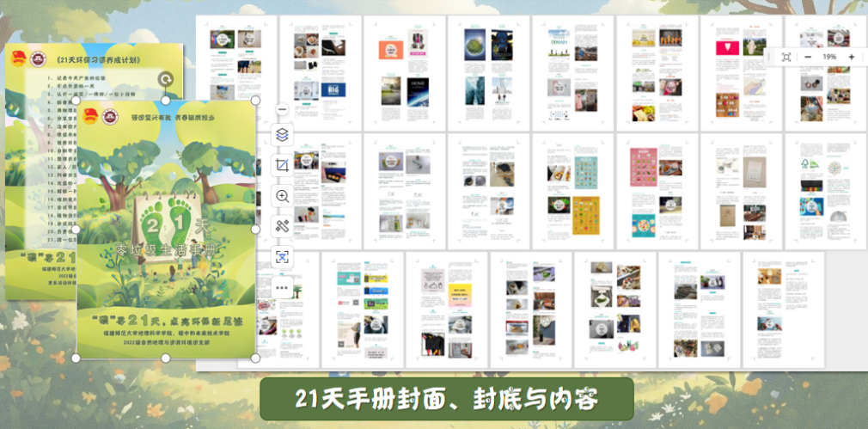
Task: Collapse the floating toolbar with minus button
Action: point(282,109)
